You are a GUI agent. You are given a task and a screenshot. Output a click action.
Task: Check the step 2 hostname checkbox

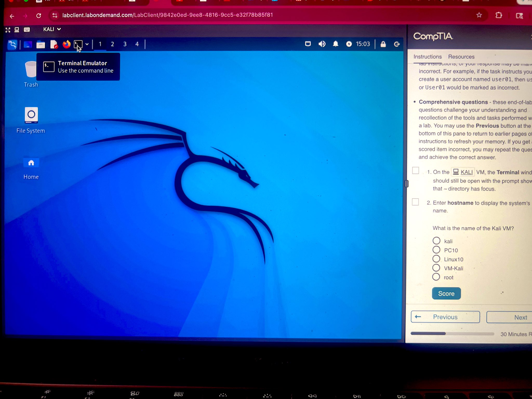[415, 202]
